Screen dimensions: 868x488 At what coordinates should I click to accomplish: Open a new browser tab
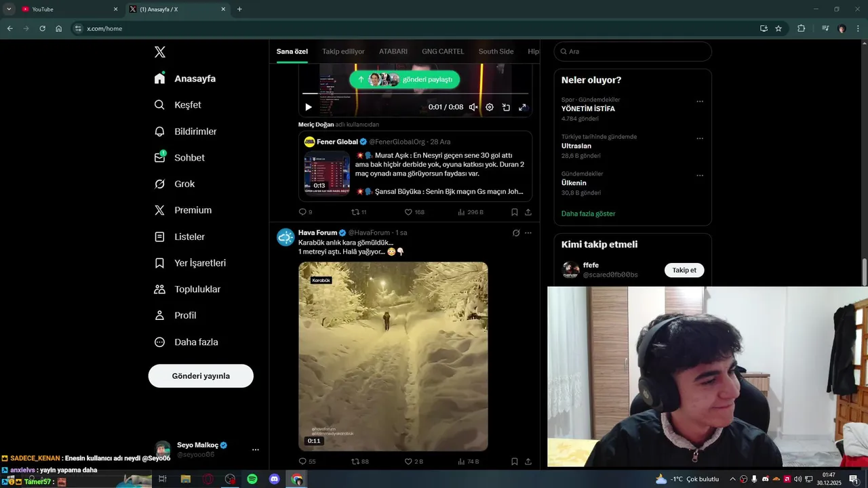pyautogui.click(x=239, y=9)
